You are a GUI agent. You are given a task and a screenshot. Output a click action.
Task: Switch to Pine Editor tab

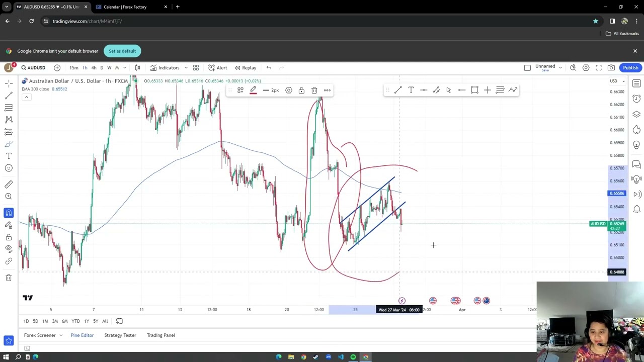pyautogui.click(x=82, y=335)
